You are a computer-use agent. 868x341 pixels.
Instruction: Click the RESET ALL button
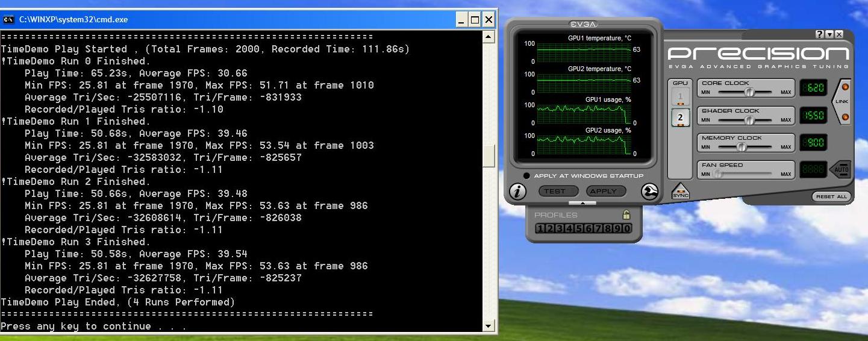pyautogui.click(x=832, y=196)
